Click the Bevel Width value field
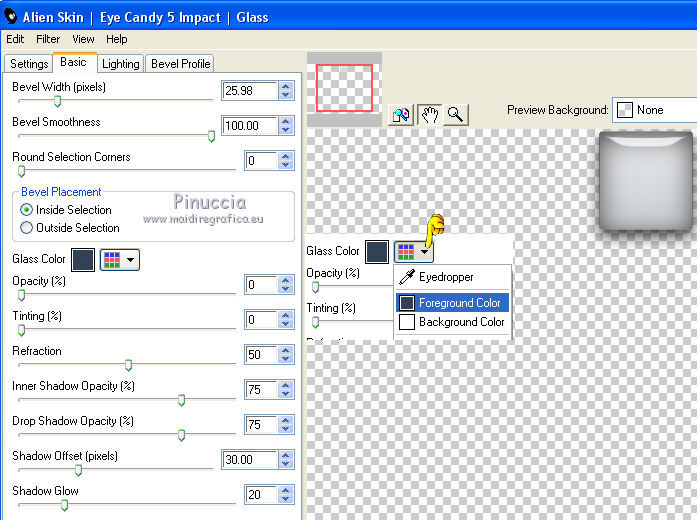Screen dimensions: 697x520 (250, 91)
